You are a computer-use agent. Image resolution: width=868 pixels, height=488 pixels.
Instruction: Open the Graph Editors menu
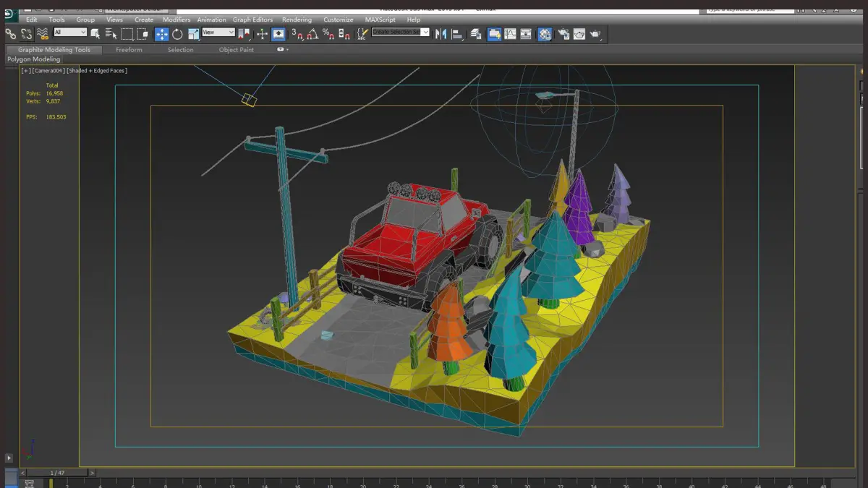pyautogui.click(x=252, y=20)
